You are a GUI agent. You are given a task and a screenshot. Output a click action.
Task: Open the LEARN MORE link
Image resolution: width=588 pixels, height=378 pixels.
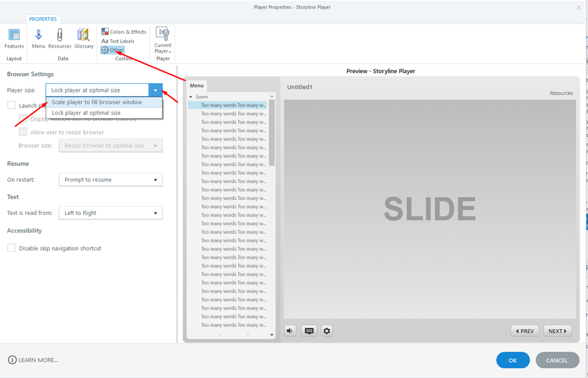(x=38, y=360)
